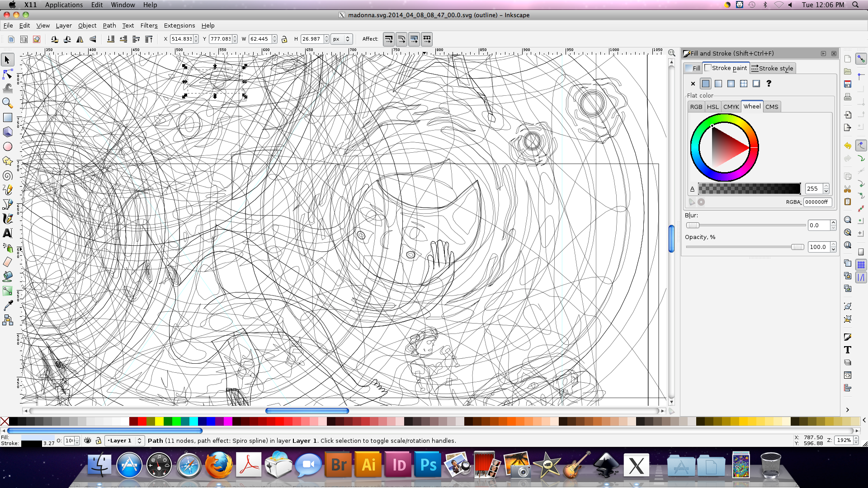This screenshot has height=488, width=868.
Task: Click the alpha channel slider
Action: (749, 189)
